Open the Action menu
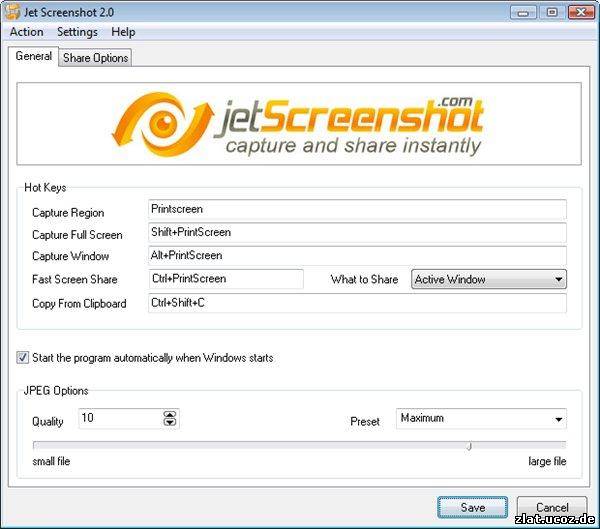 click(26, 32)
